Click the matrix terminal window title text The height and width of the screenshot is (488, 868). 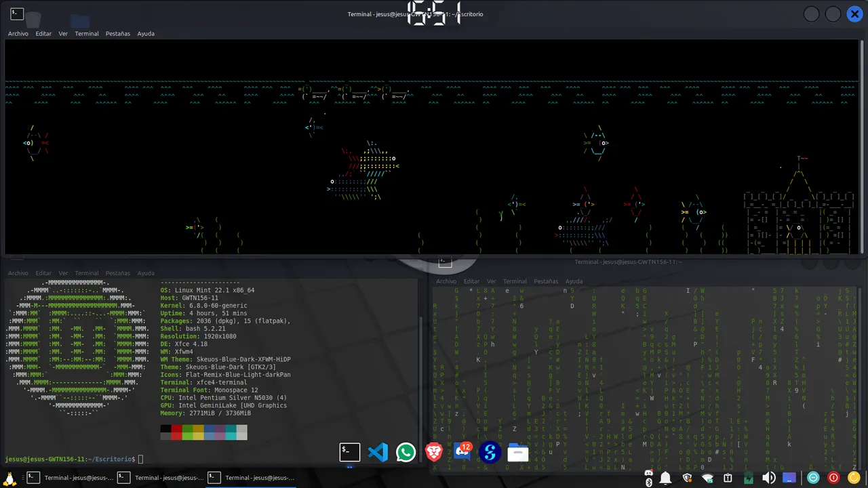point(628,262)
